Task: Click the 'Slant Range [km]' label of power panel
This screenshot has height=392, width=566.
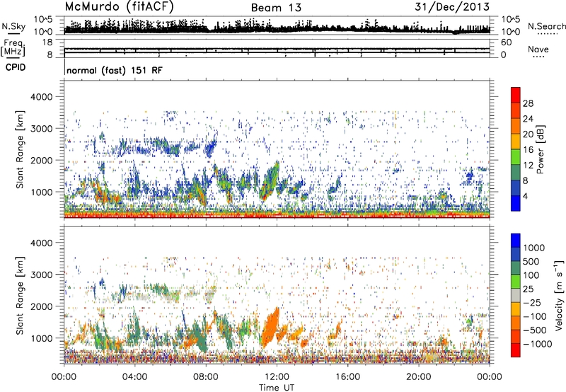Action: click(x=20, y=149)
